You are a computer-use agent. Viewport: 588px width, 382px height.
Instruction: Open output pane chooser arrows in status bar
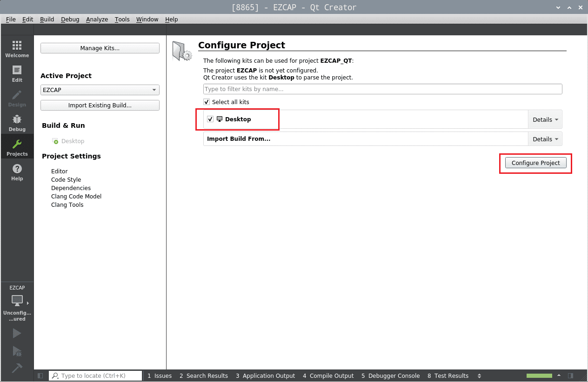(x=479, y=375)
